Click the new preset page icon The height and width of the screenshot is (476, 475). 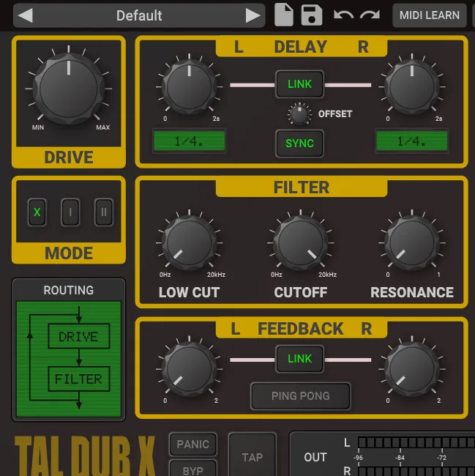(x=284, y=15)
